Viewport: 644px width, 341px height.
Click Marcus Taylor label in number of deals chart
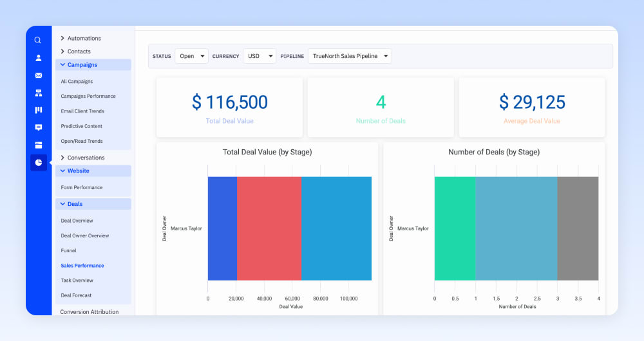(x=413, y=228)
